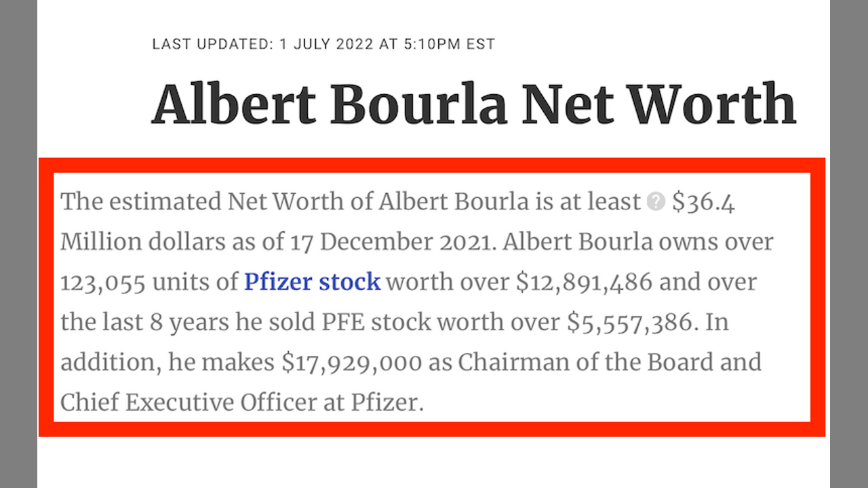Click the $17,929,000 salary figure
The image size is (868, 488).
point(352,362)
